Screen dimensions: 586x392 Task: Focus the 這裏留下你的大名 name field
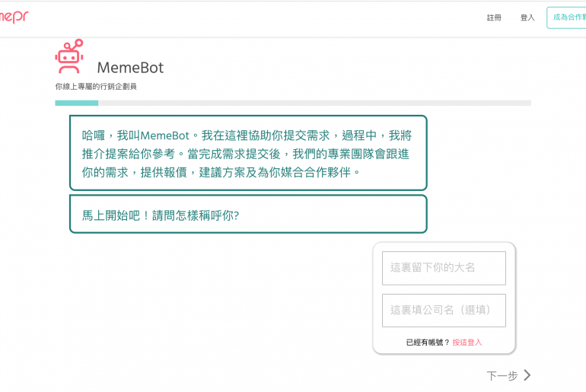[x=444, y=268]
